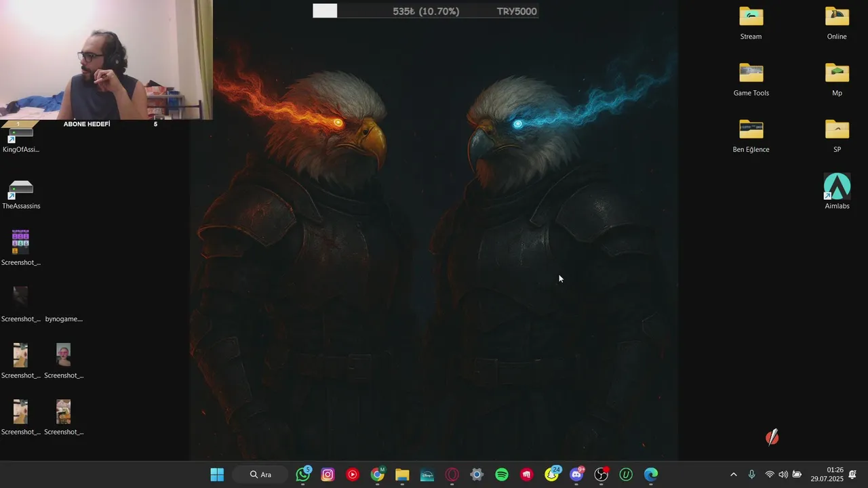Open the muted notification bell icon

[852, 474]
